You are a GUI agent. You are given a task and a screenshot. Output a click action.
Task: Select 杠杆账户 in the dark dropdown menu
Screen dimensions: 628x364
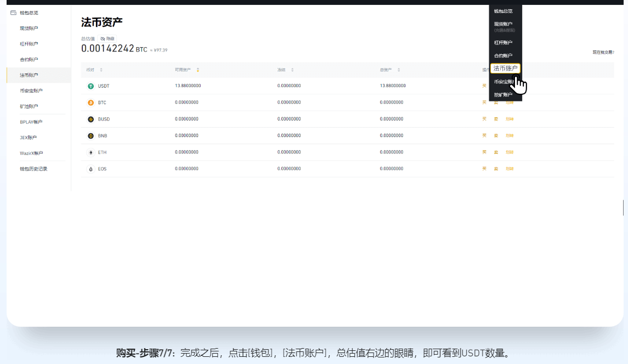coord(503,43)
